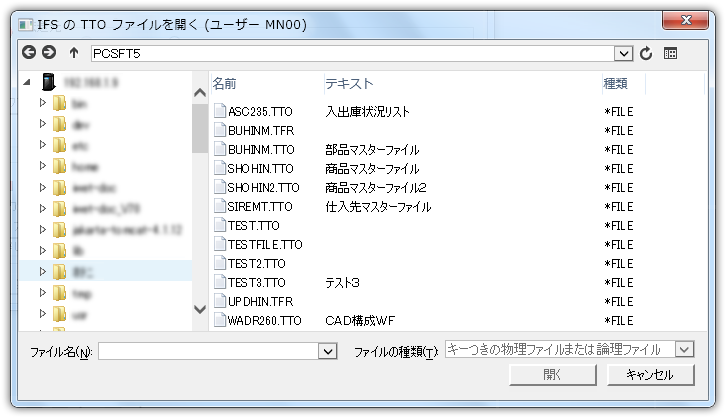This screenshot has width=726, height=418.
Task: Sort files by the 名前 column header
Action: [225, 83]
